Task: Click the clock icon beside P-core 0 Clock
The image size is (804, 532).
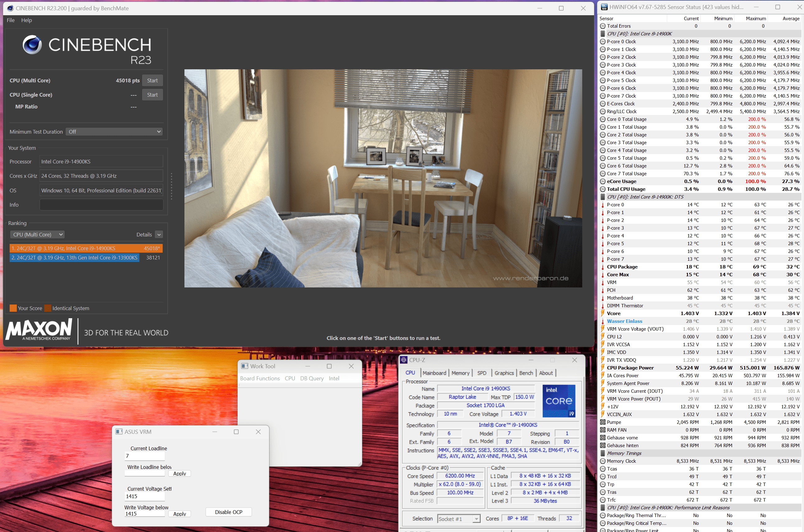Action: pos(603,41)
